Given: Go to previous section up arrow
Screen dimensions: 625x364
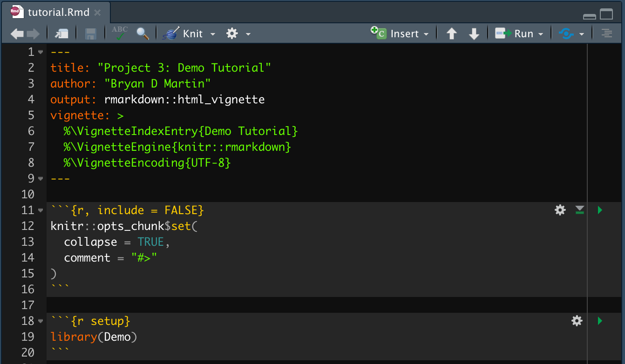Looking at the screenshot, I should (x=451, y=34).
